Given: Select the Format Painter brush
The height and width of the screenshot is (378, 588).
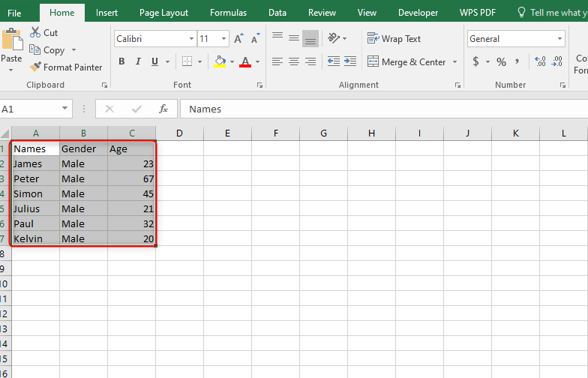Looking at the screenshot, I should (x=35, y=67).
